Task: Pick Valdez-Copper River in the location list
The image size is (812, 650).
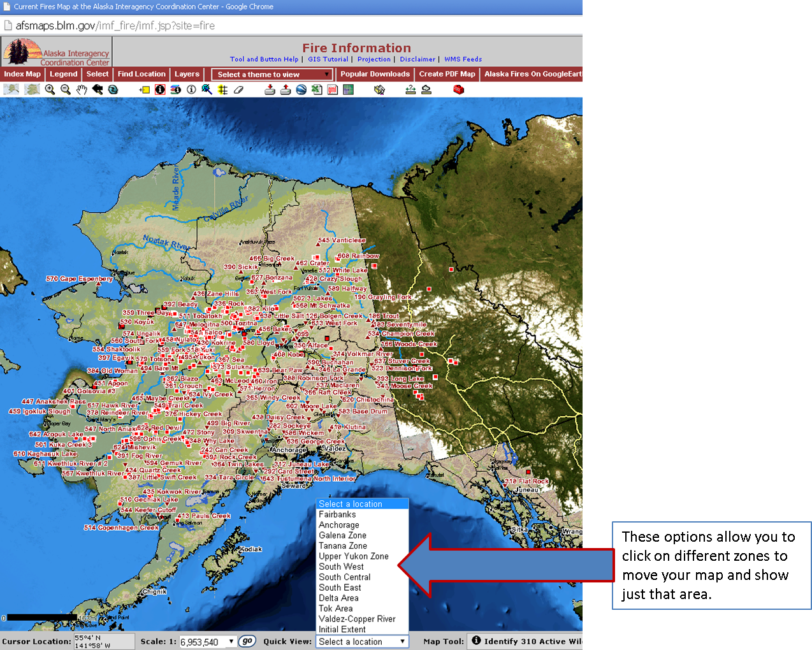Action: (357, 619)
